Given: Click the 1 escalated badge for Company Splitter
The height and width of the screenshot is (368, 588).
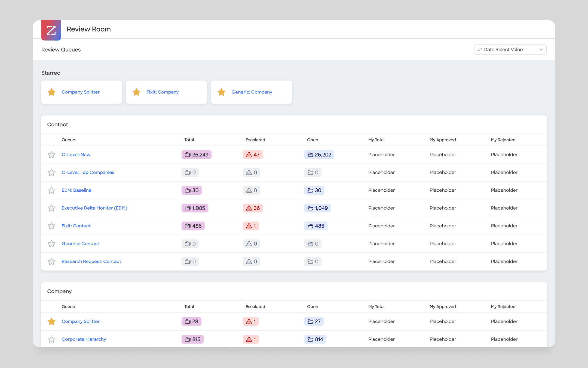Looking at the screenshot, I should click(251, 321).
